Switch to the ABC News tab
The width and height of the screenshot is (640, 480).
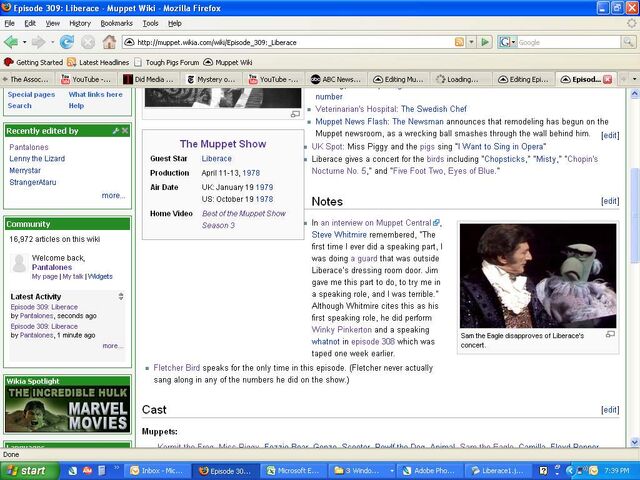[336, 79]
